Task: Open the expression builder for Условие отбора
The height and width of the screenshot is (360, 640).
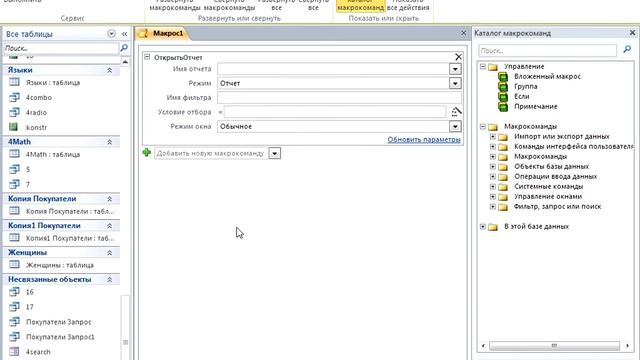Action: click(456, 111)
